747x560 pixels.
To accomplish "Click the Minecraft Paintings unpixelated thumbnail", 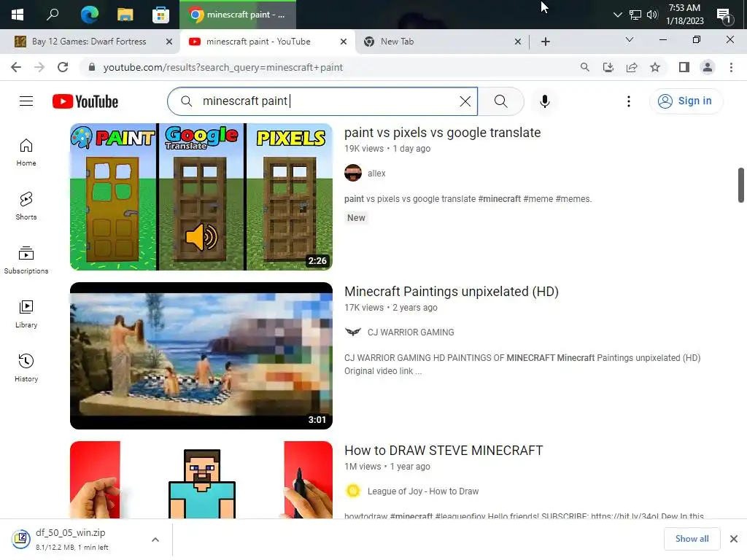I will [201, 356].
